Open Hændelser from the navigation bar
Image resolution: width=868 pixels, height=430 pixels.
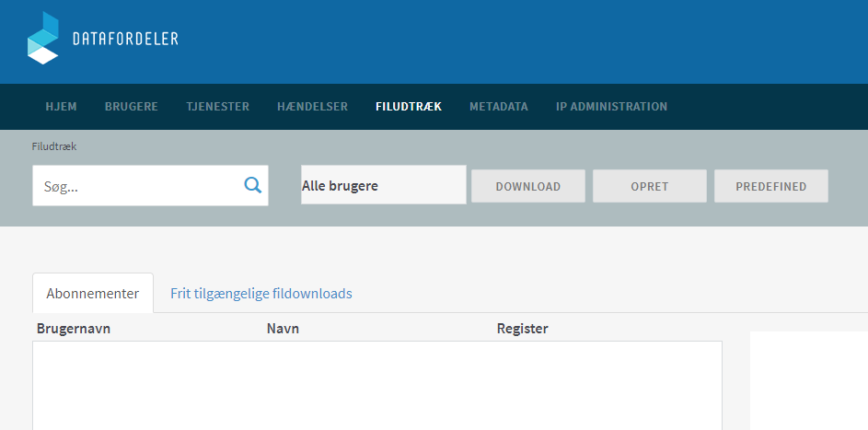coord(312,107)
